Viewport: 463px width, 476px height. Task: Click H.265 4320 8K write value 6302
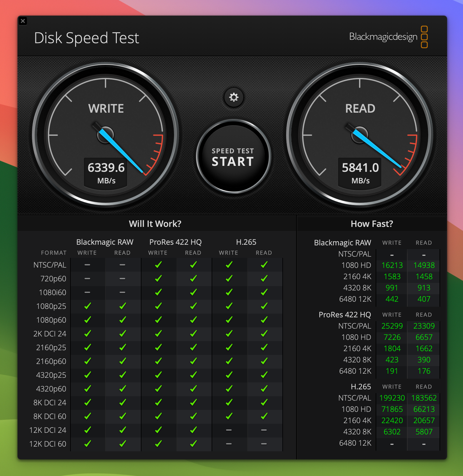(x=392, y=432)
